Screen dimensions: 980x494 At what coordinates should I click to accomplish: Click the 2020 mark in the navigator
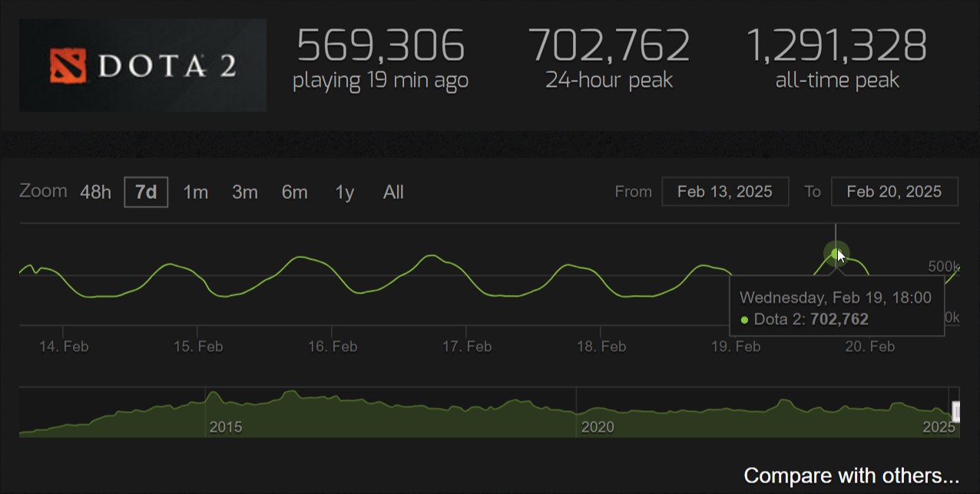tap(597, 426)
